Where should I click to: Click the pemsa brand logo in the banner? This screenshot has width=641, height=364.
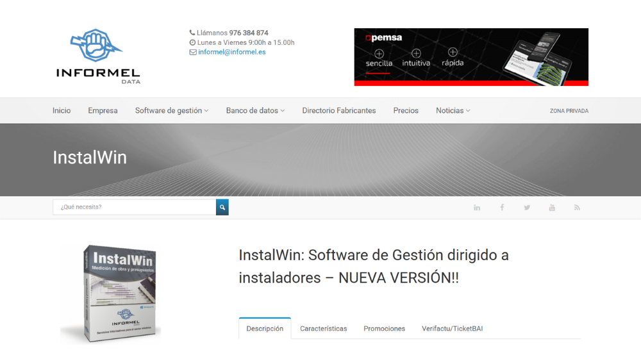(383, 38)
